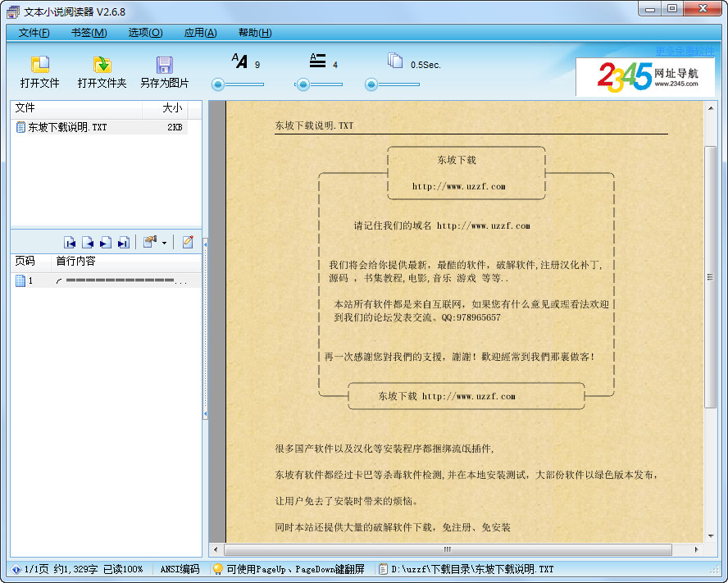
Task: Click the line spacing icon
Action: (x=317, y=61)
